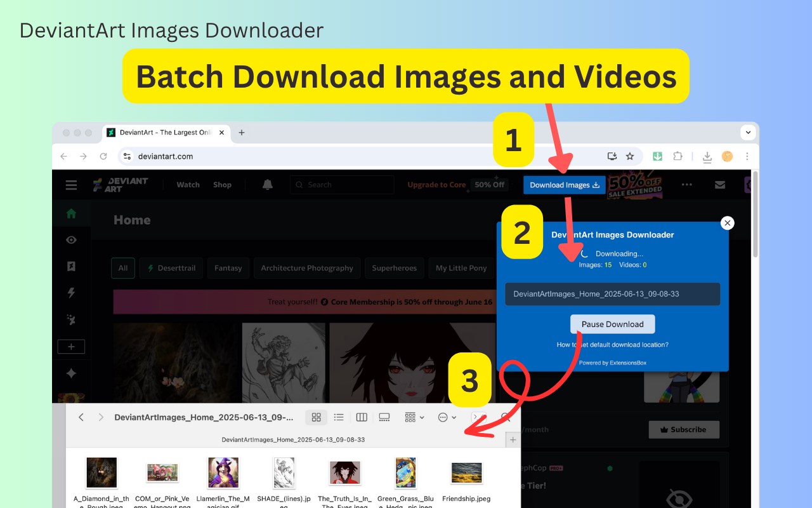Open DeviantArt hamburger menu
This screenshot has width=812, height=508.
point(71,185)
